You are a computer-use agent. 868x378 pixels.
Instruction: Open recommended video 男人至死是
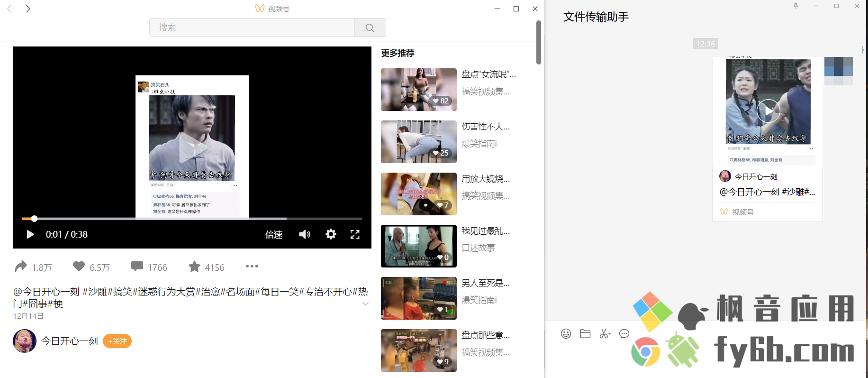pyautogui.click(x=419, y=298)
